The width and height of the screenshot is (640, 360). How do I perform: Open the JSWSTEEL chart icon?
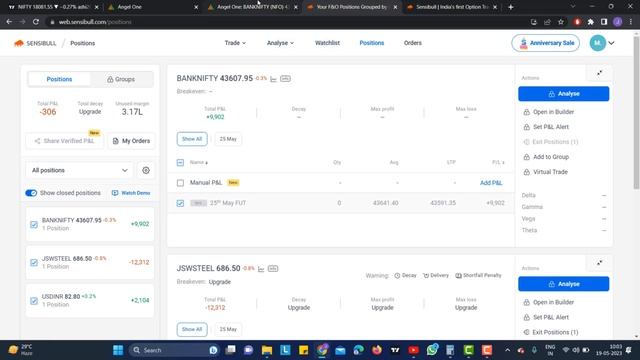pos(261,269)
